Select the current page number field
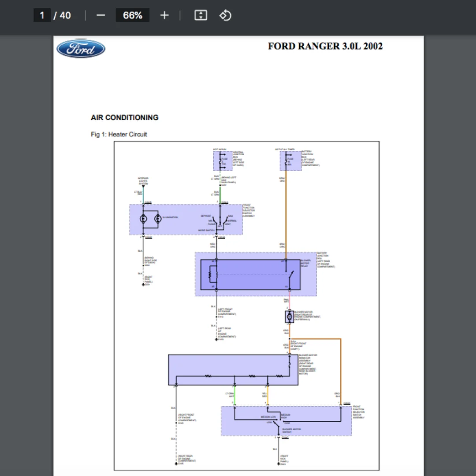 pyautogui.click(x=42, y=15)
